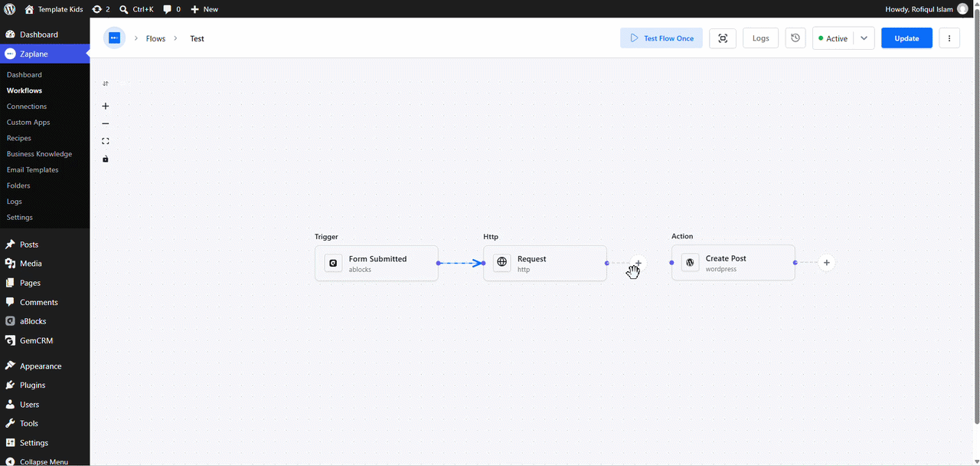
Task: Open the Tools menu
Action: tap(44, 424)
